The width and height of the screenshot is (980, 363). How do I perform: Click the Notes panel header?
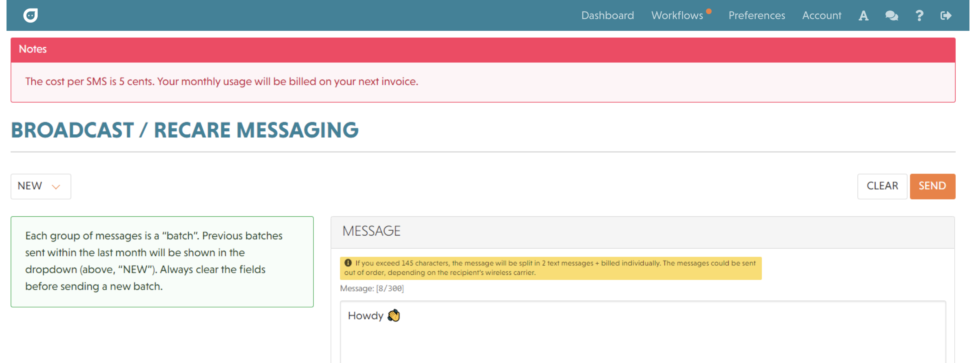click(x=483, y=50)
